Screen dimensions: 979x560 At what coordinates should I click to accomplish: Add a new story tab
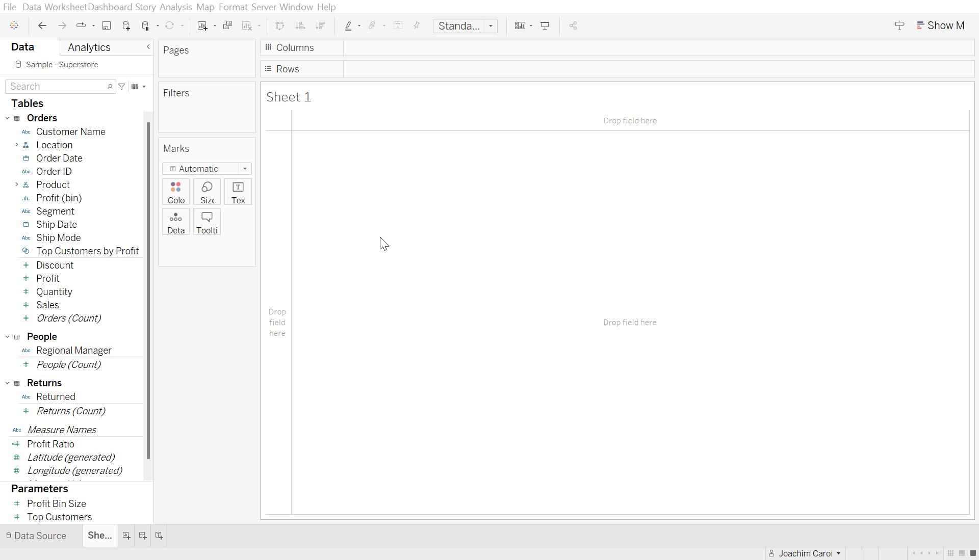coord(159,536)
